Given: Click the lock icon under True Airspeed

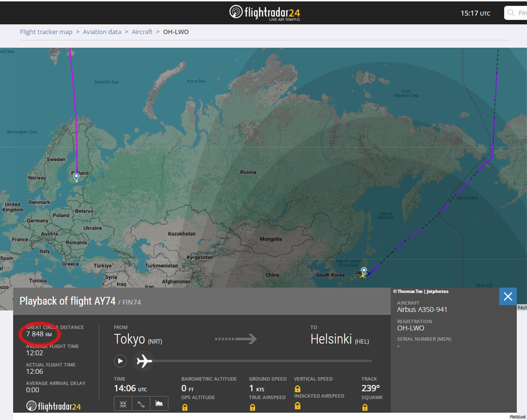Looking at the screenshot, I should click(x=253, y=407).
